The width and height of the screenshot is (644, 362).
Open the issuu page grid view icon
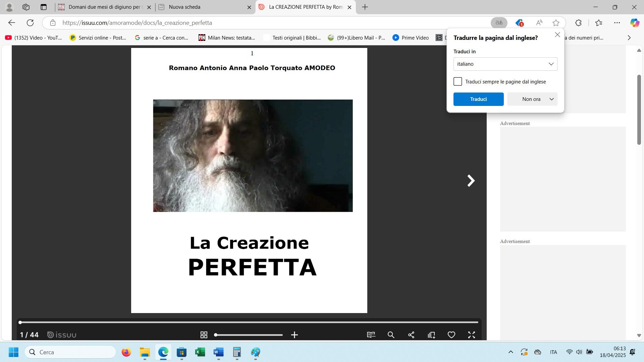[x=204, y=335]
